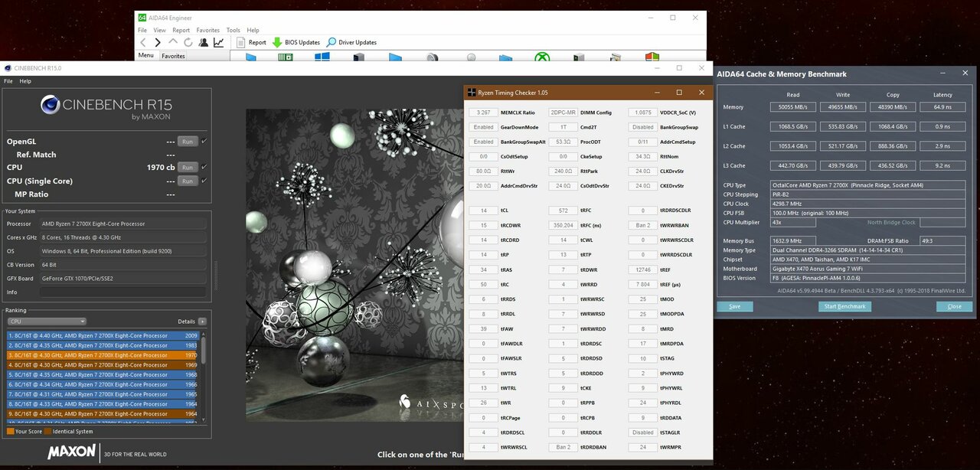This screenshot has width=980, height=470.
Task: Click the DRAM:FSB Ratio 49:3 field
Action: click(x=942, y=241)
